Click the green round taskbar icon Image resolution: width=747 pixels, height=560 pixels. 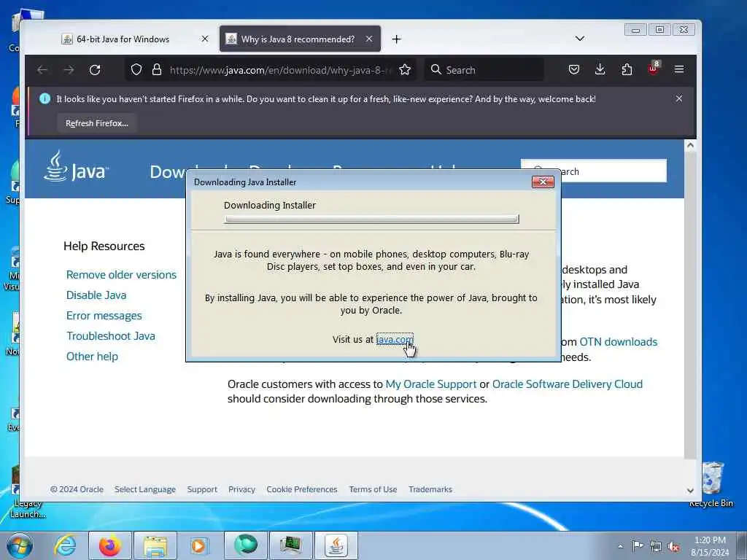(246, 545)
